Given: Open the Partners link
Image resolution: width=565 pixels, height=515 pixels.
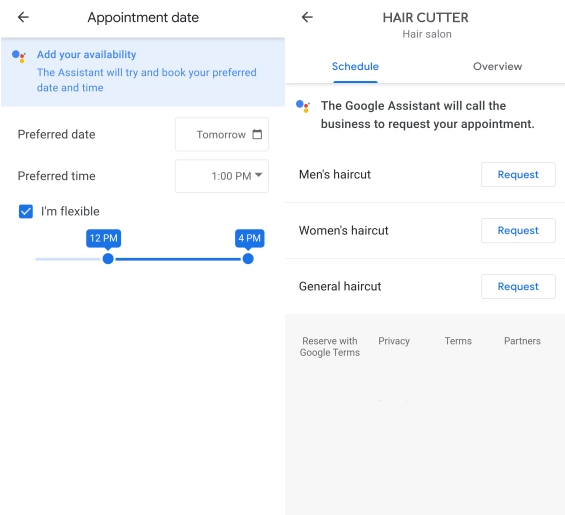Looking at the screenshot, I should tap(522, 341).
